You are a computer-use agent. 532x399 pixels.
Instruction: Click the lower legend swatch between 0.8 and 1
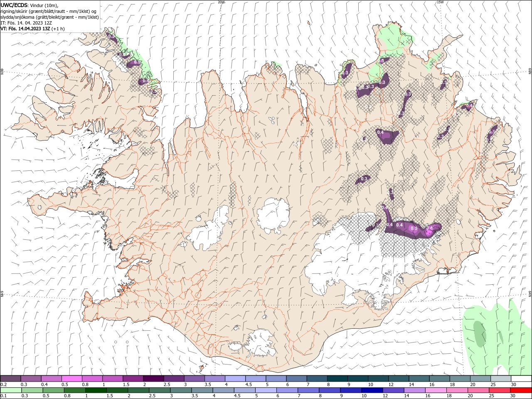(74, 390)
